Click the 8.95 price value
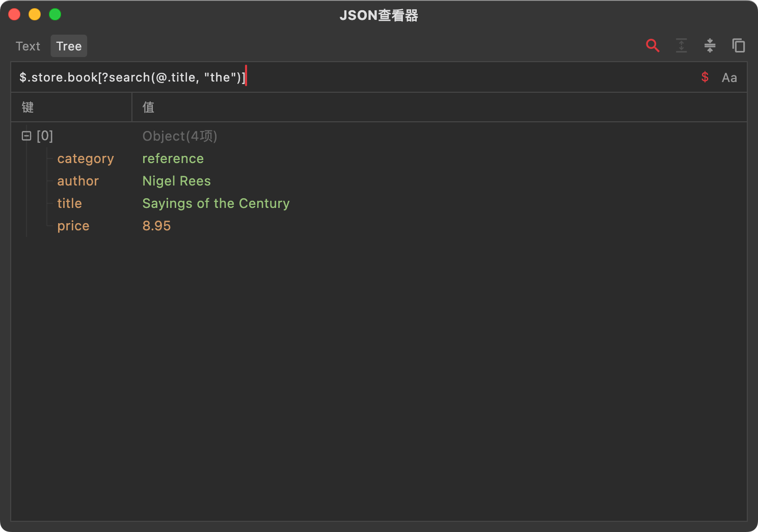This screenshot has width=758, height=532. pyautogui.click(x=156, y=226)
